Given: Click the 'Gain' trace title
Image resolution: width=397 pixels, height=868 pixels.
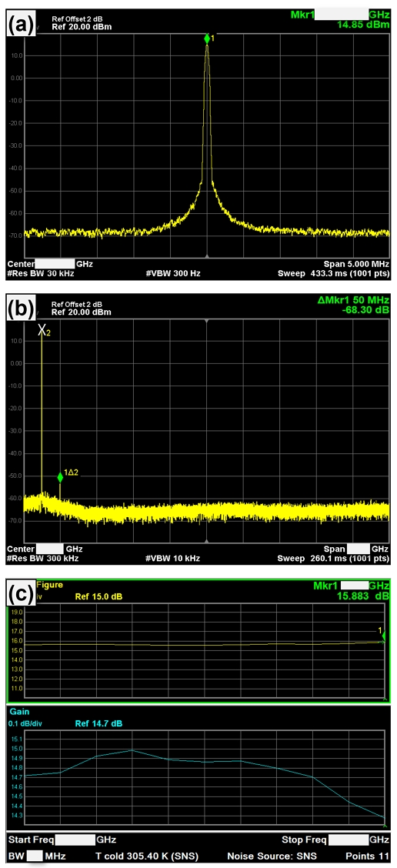Looking at the screenshot, I should [x=18, y=712].
